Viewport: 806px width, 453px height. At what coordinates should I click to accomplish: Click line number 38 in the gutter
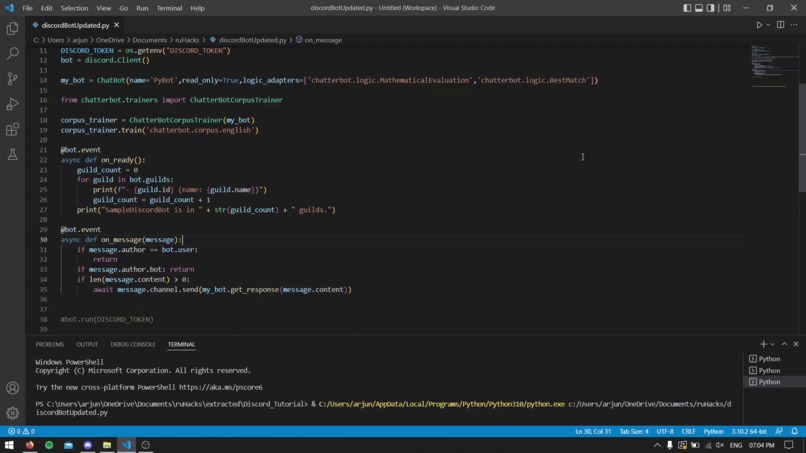click(x=43, y=319)
